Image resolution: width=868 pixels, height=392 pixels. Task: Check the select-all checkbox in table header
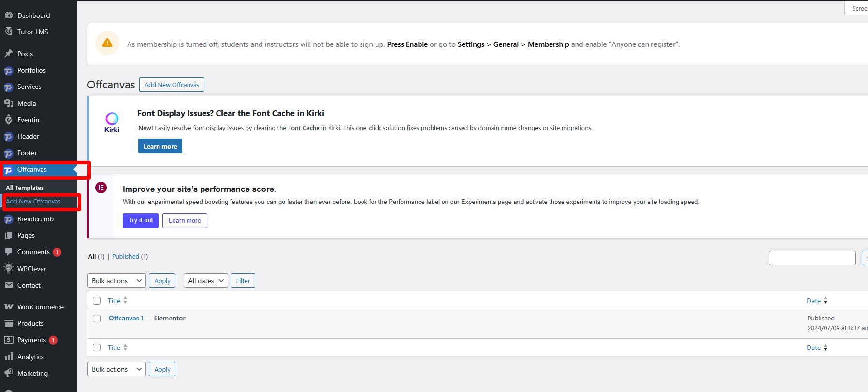97,301
